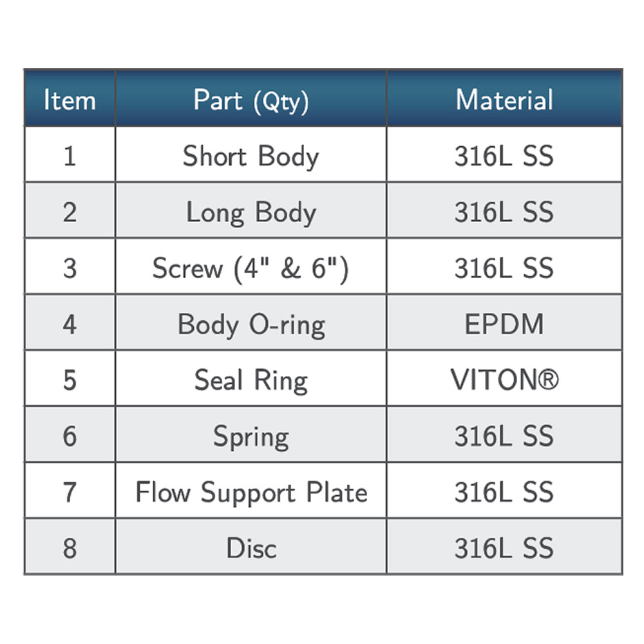Select the Spring part cell
Screen dimensions: 644x644
coord(251,437)
